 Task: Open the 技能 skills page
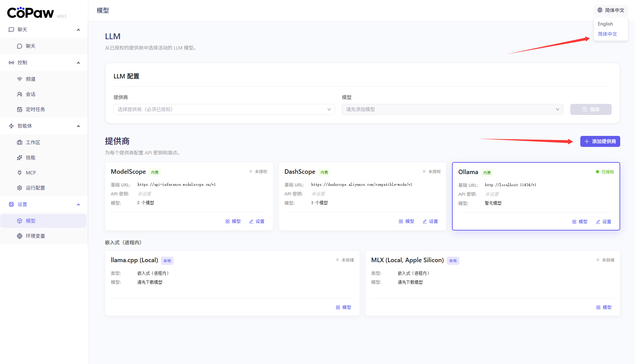pyautogui.click(x=31, y=158)
